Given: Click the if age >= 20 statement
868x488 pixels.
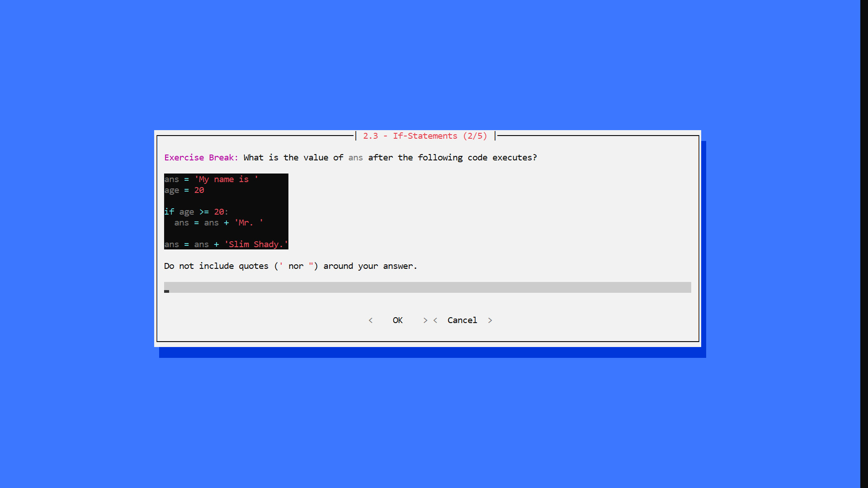Looking at the screenshot, I should [x=196, y=211].
